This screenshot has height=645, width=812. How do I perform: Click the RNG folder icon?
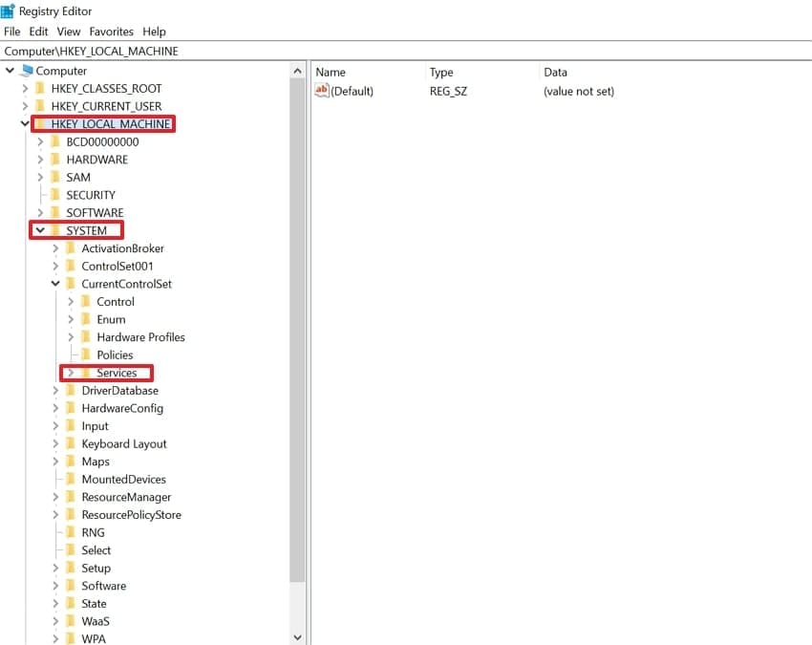(71, 532)
